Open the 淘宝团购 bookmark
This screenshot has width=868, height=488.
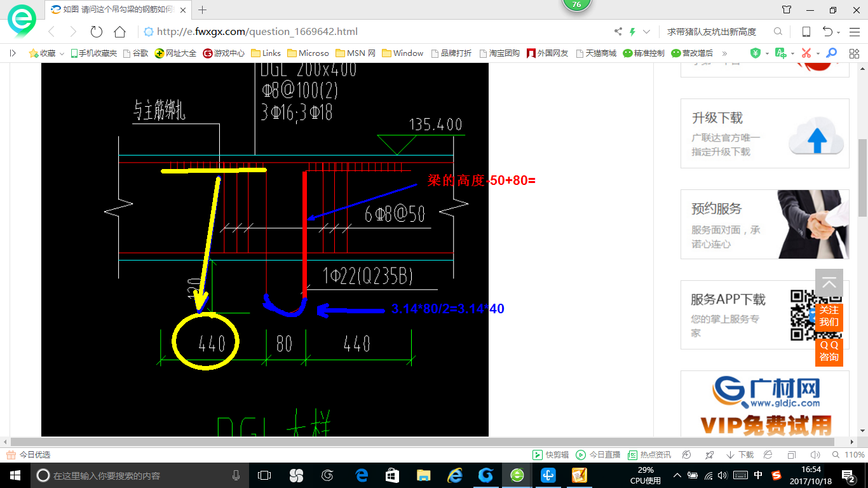click(x=499, y=53)
